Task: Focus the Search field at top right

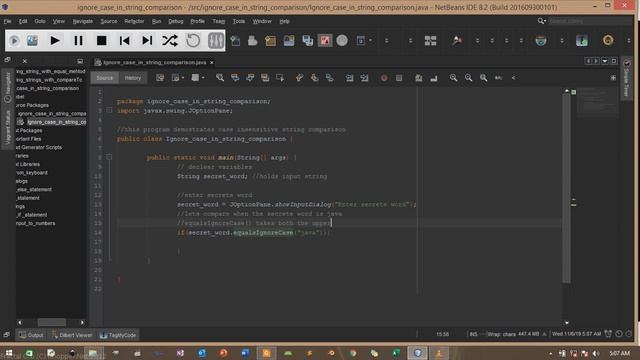Action: 590,21
